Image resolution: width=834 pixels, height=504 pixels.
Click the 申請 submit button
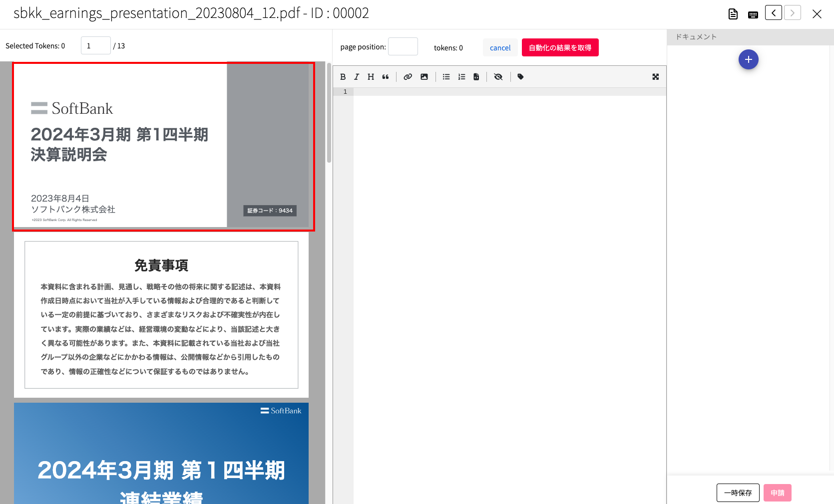pyautogui.click(x=778, y=493)
